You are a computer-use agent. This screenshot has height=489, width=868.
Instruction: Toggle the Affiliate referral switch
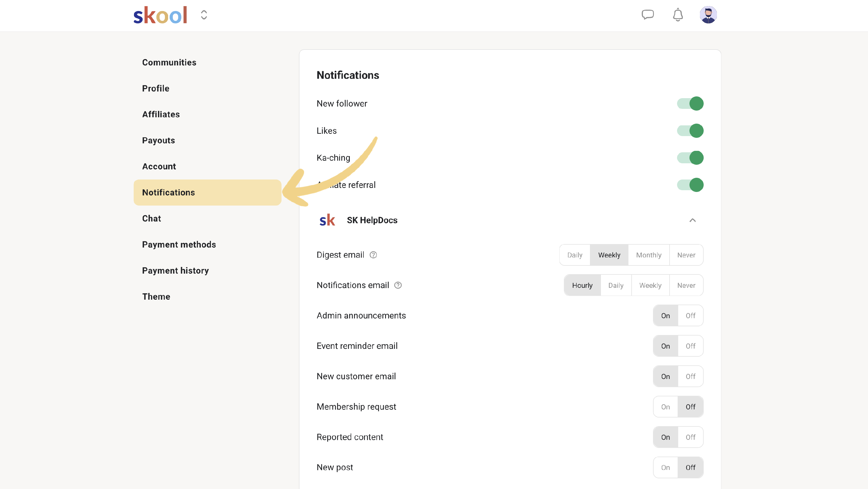pyautogui.click(x=690, y=185)
